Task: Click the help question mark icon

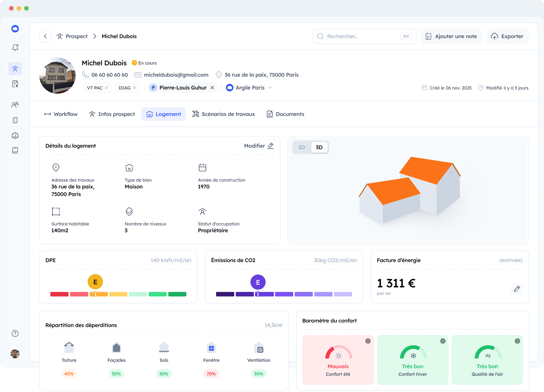Action: (x=15, y=333)
